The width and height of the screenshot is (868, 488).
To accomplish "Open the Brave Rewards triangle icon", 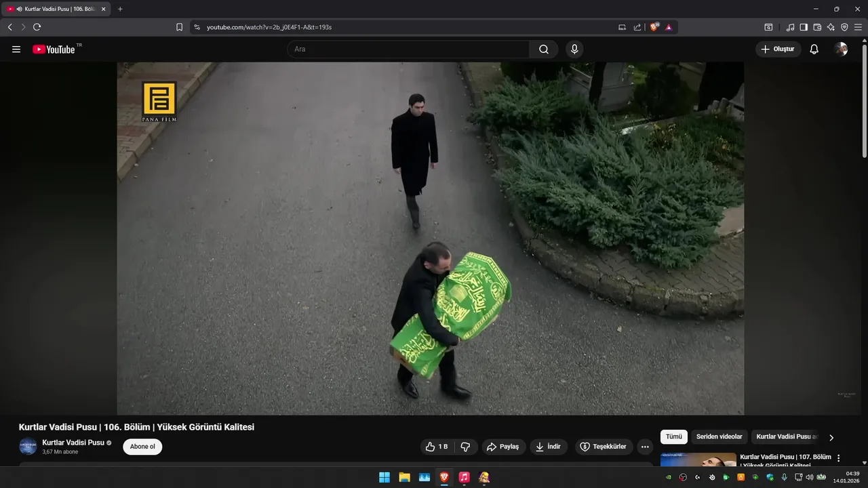I will coord(669,27).
